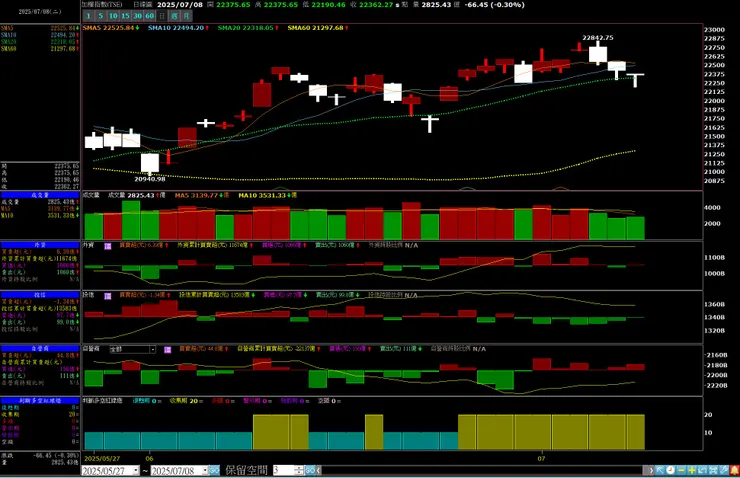Click SMA10 22494.20 legend label
The image size is (740, 478).
pos(178,28)
